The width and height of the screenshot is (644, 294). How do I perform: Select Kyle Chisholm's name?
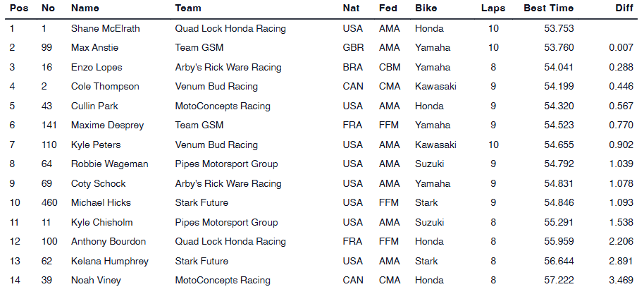click(x=101, y=223)
